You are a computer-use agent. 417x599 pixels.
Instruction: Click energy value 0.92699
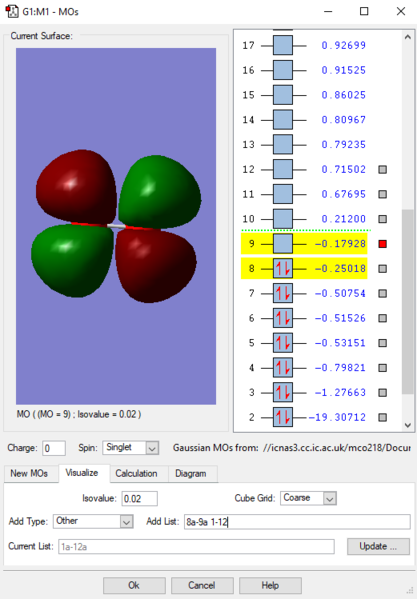[x=343, y=45]
